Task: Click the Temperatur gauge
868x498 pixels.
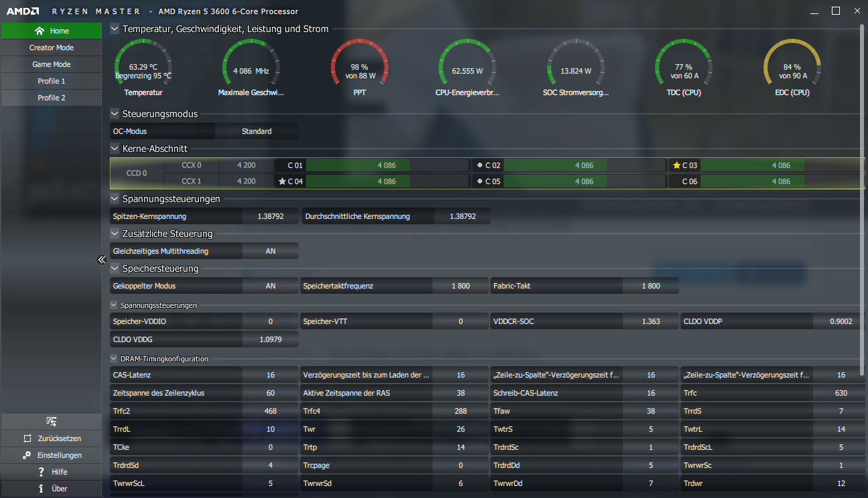Action: click(143, 67)
